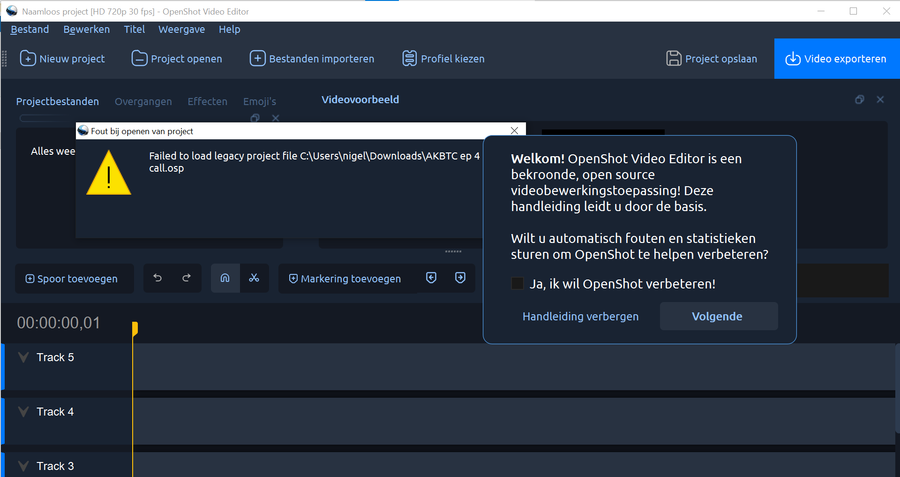Enable 'Ja, ik wil OpenShot verbeteren!' checkbox
Screen dimensions: 900x477
pyautogui.click(x=517, y=284)
